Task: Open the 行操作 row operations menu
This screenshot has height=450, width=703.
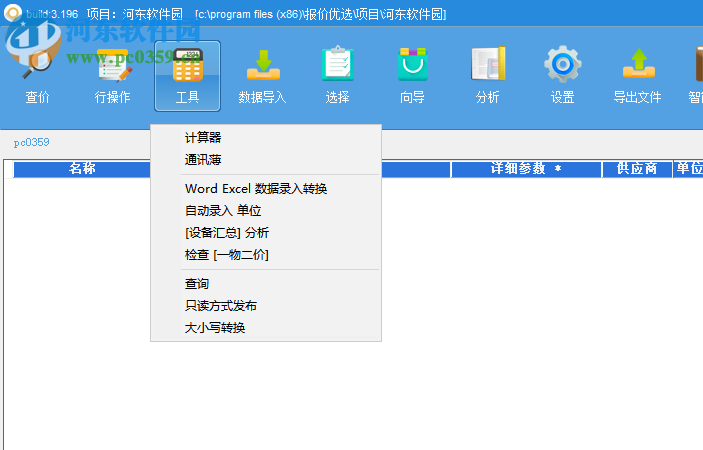Action: point(113,76)
